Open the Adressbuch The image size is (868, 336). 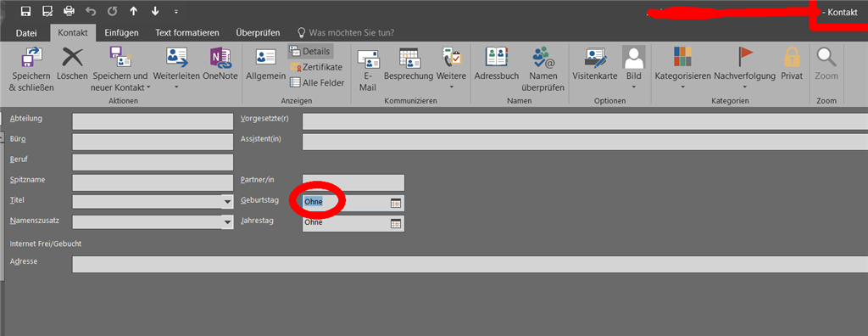pyautogui.click(x=496, y=64)
